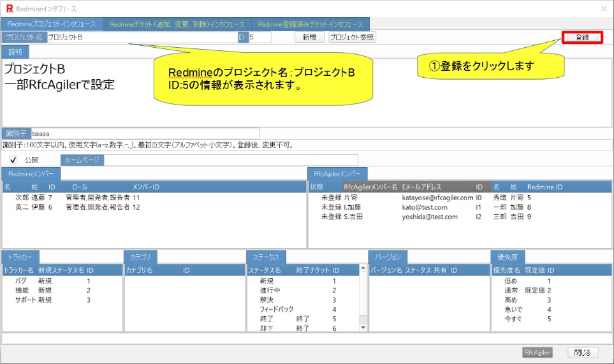Select the カテゴリ tab
This screenshot has width=614, height=364.
[140, 257]
